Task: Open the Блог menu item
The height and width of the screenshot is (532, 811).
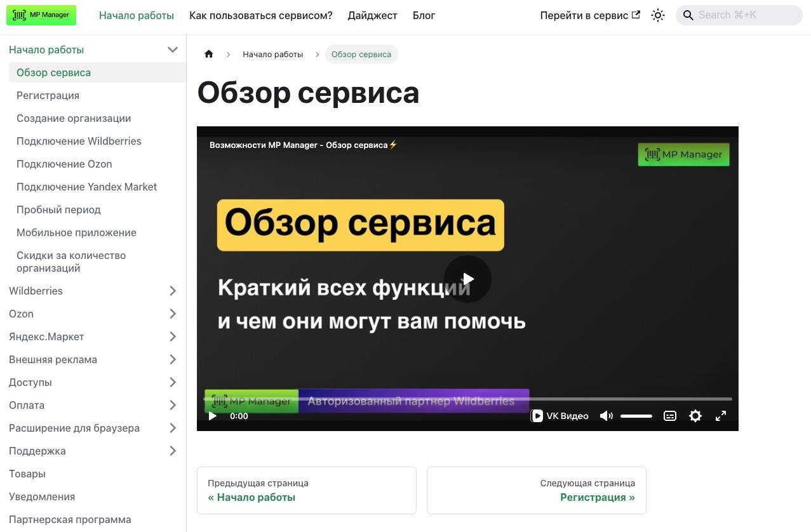Action: click(424, 15)
